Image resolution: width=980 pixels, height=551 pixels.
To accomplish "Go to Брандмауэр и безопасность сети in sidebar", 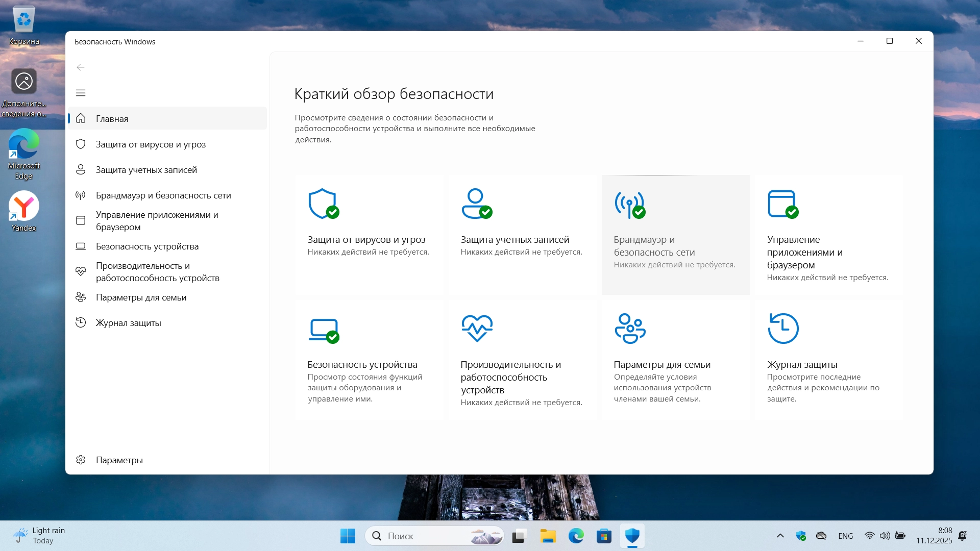I will 163,195.
